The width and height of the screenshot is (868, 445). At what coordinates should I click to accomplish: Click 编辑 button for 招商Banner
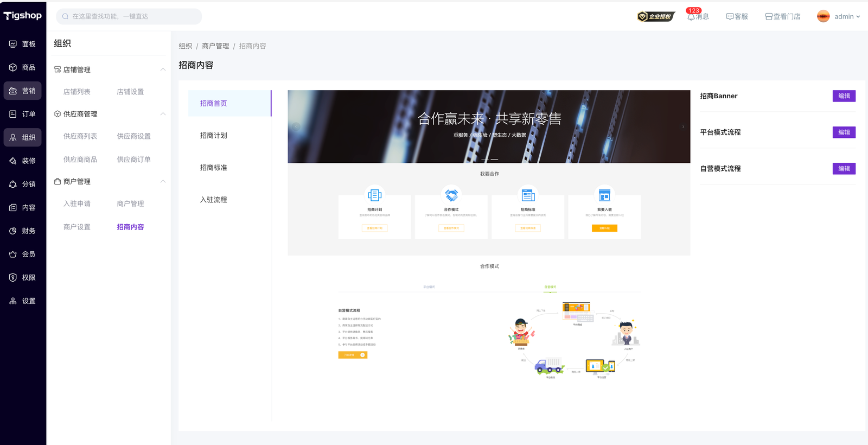844,96
